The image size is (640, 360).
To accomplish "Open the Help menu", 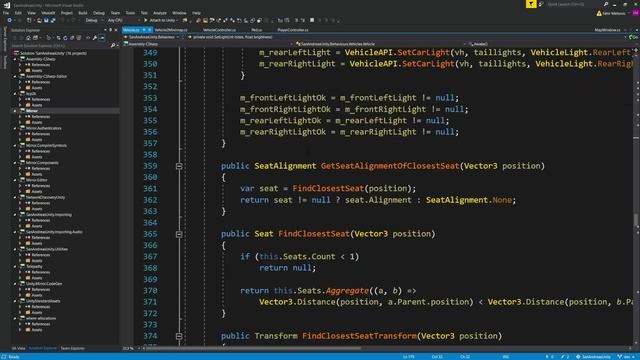I will [196, 13].
